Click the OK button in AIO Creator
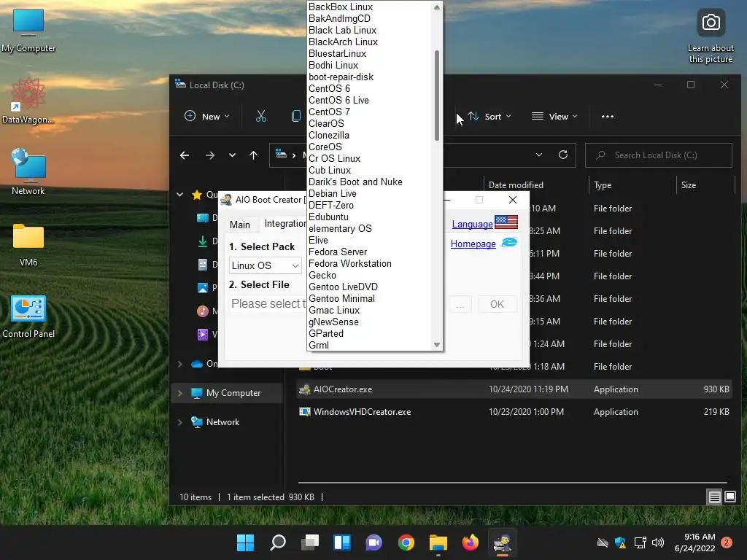This screenshot has width=747, height=560. tap(497, 304)
